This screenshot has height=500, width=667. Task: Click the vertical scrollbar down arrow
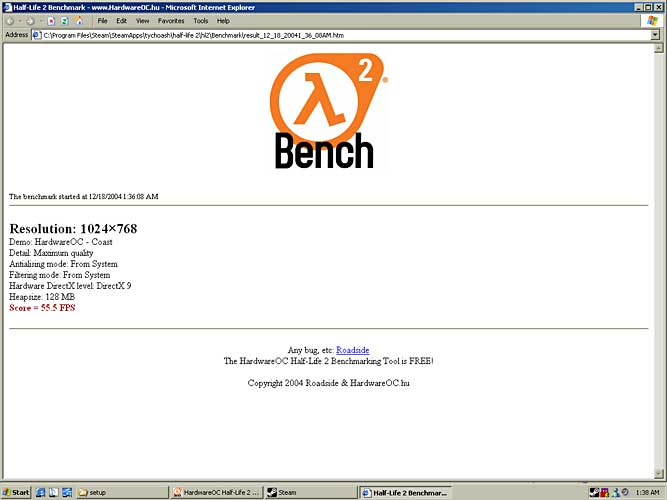[658, 473]
